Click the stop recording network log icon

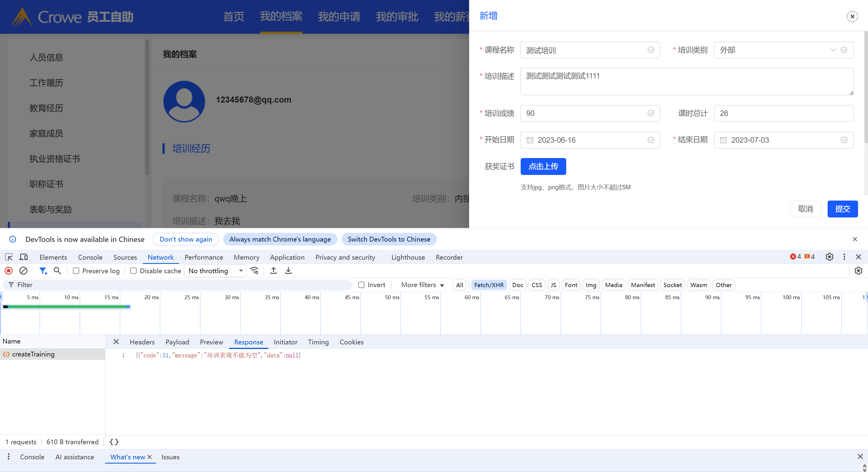(9, 271)
